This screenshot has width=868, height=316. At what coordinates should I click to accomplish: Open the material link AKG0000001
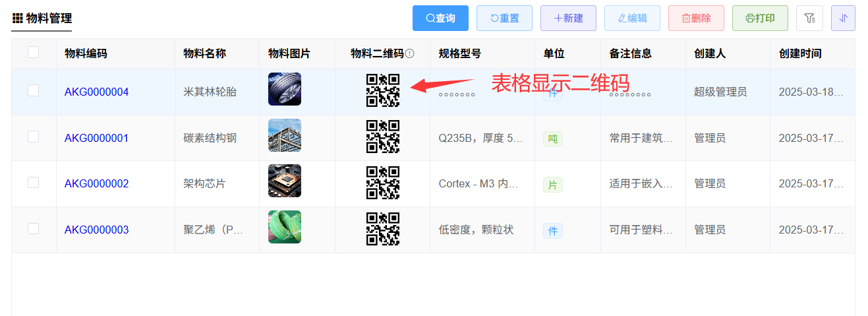tap(96, 138)
